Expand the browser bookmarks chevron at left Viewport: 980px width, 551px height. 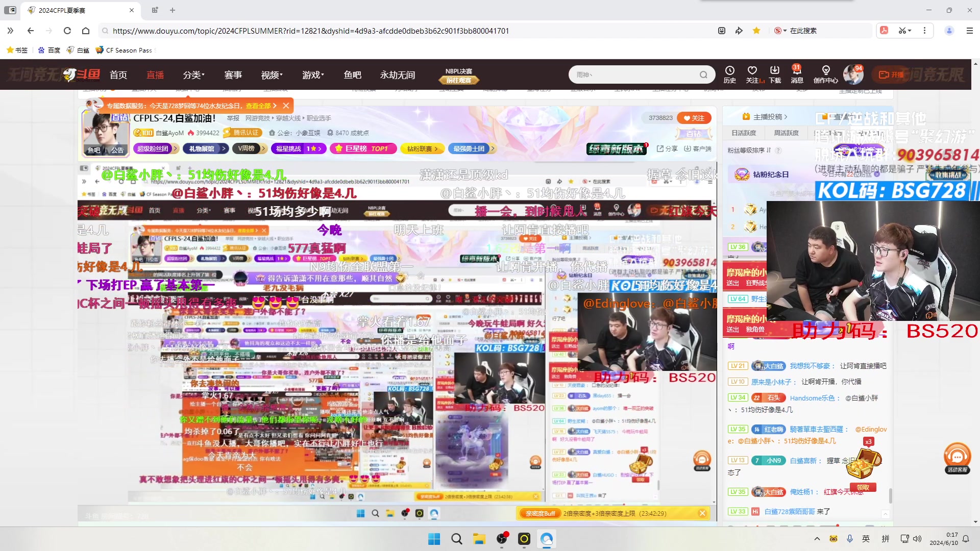point(10,31)
